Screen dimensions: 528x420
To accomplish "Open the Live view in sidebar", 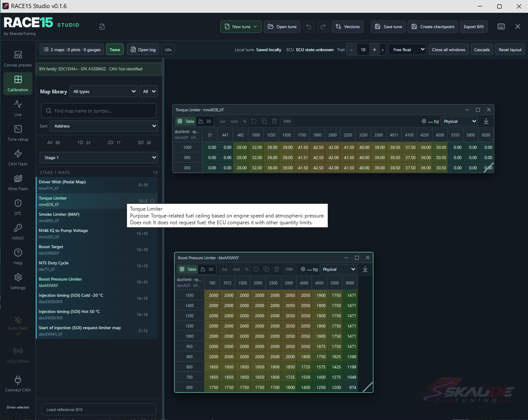I will [18, 108].
